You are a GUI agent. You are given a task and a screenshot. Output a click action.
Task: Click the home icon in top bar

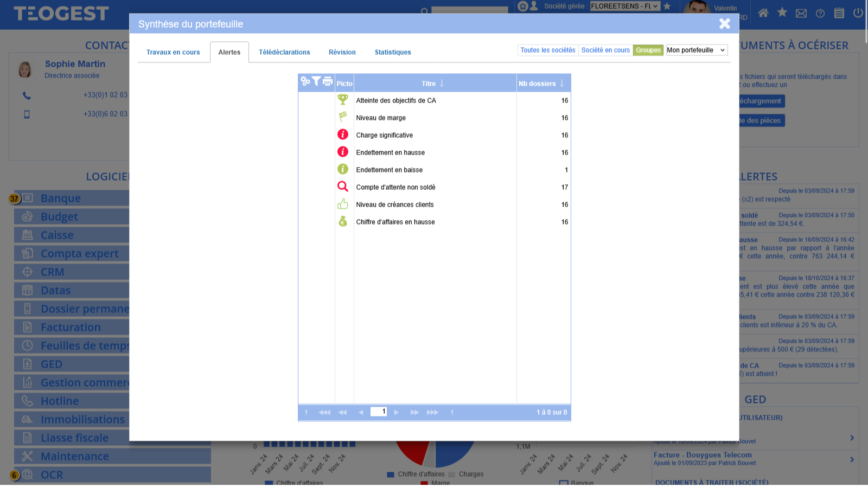click(763, 13)
